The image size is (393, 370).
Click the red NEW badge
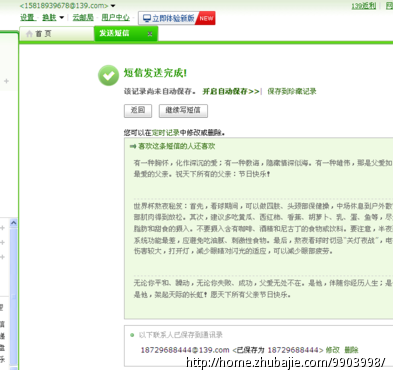(x=206, y=18)
